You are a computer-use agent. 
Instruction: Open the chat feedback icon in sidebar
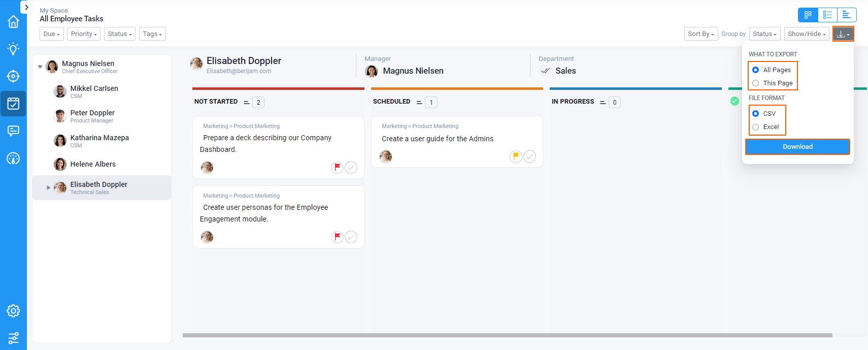tap(13, 131)
